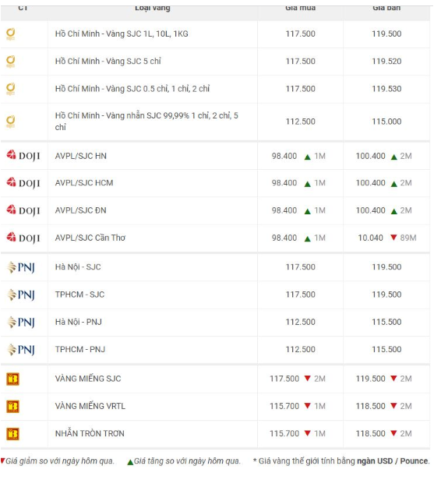Click the Giá mua column header
Screen dimensions: 448x480
(x=301, y=8)
